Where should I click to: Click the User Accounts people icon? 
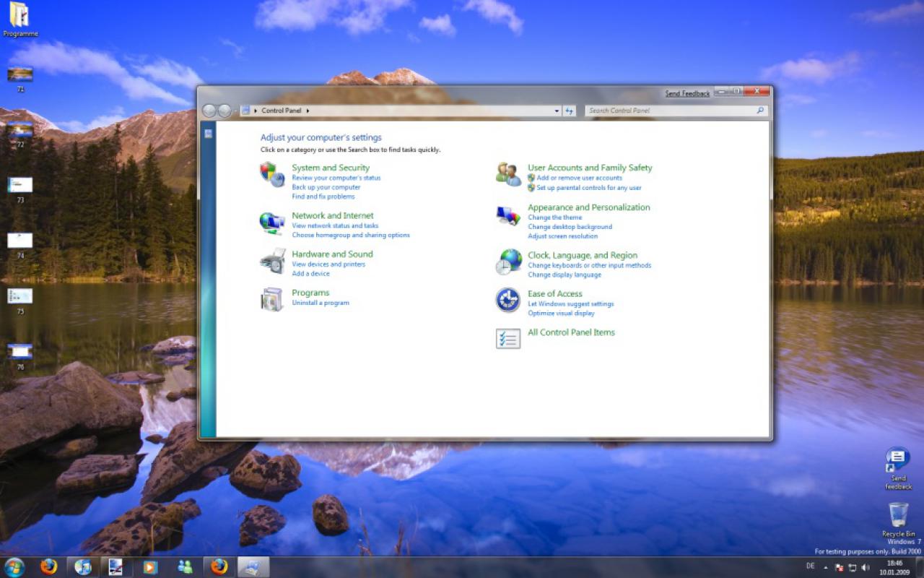click(x=508, y=174)
